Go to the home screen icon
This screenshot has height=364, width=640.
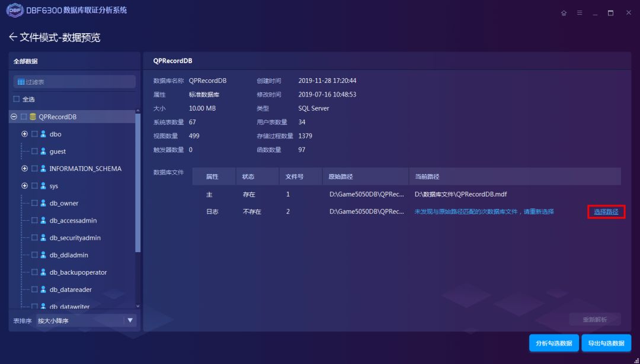[564, 13]
